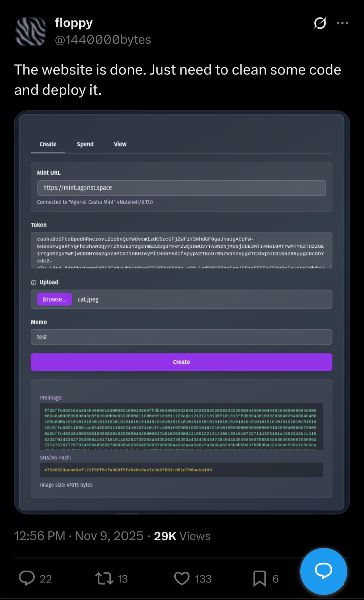Open the @1440000bytes handle link
364x600 pixels.
point(103,40)
